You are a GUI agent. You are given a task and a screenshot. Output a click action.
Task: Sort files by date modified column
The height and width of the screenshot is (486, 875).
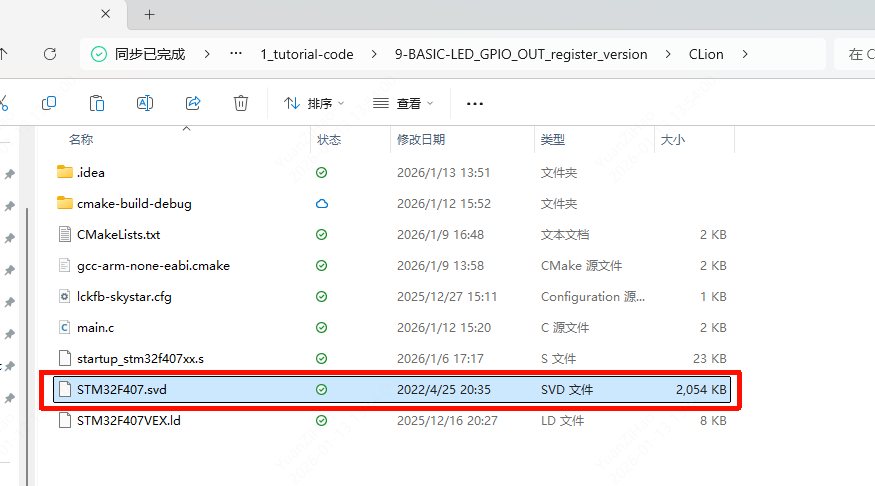coord(421,140)
